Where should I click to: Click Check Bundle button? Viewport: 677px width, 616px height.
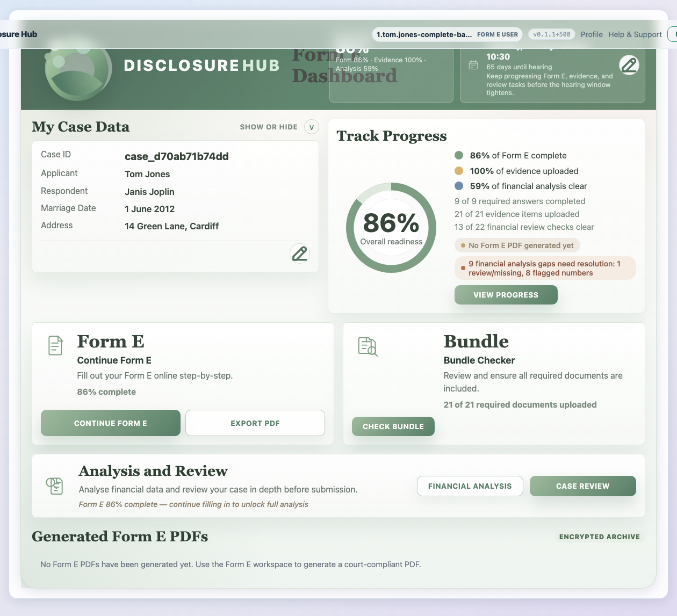click(x=393, y=426)
